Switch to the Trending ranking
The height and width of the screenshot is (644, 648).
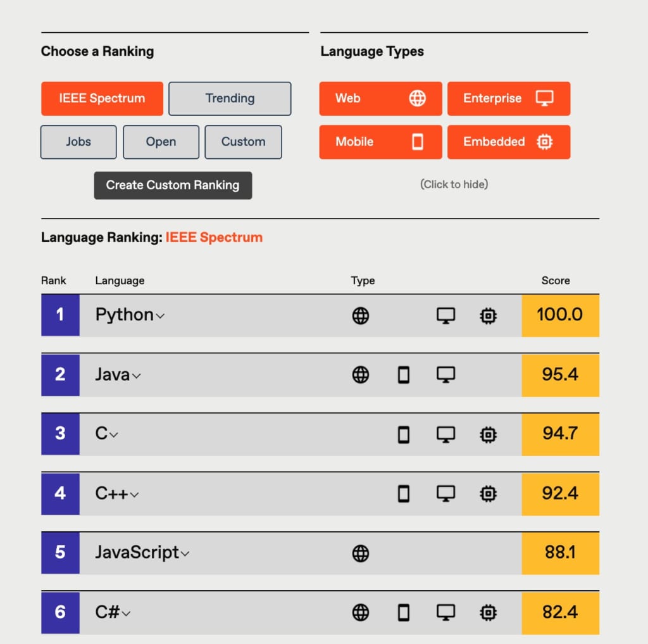pyautogui.click(x=230, y=98)
